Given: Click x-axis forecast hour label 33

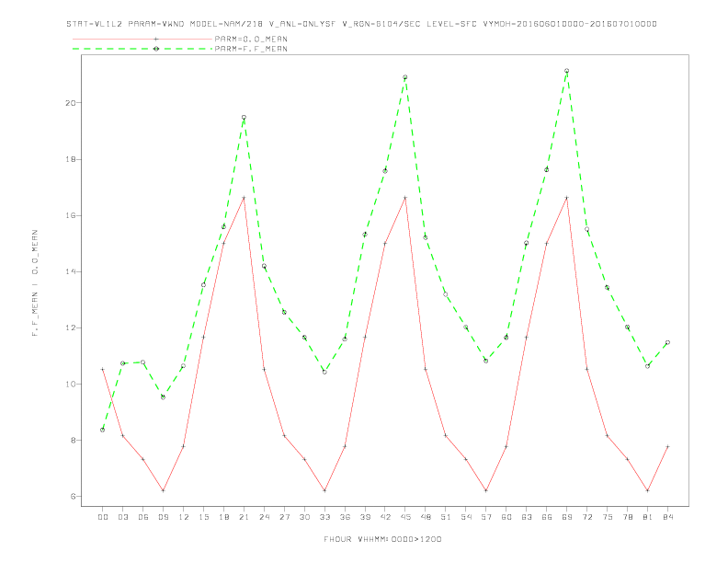Looking at the screenshot, I should pos(324,517).
